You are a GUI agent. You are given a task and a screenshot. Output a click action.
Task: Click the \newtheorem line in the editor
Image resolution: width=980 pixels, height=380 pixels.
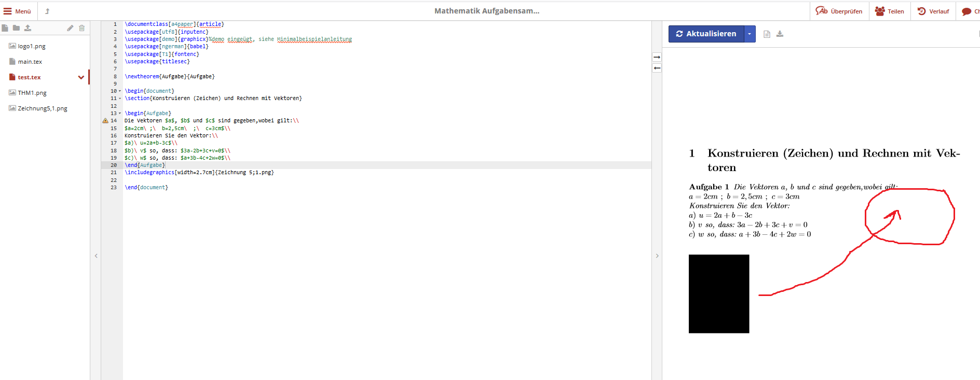[x=170, y=76]
